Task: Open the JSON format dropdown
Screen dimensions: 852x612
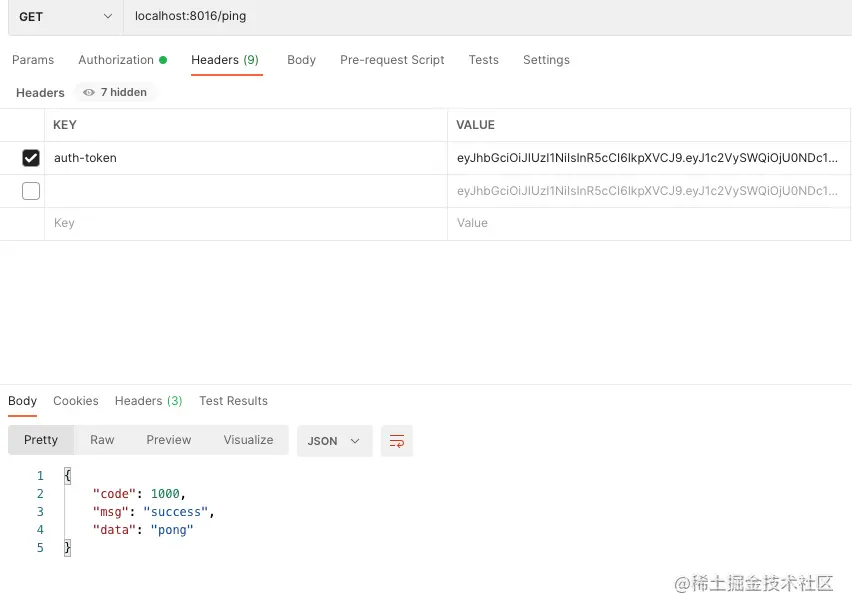Action: pos(335,441)
